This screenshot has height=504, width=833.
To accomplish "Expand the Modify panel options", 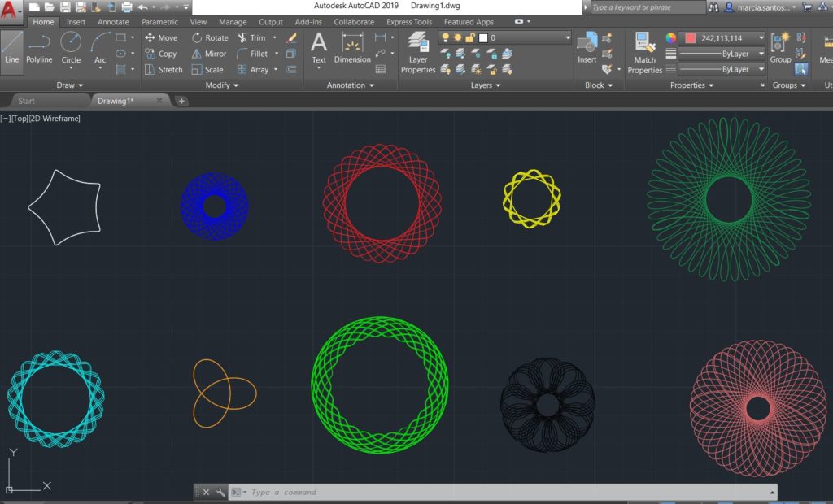I will point(222,85).
